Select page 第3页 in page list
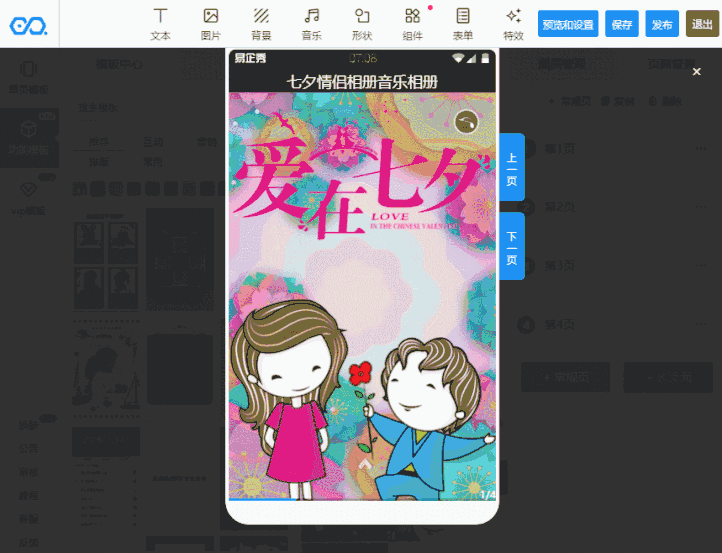 click(559, 266)
